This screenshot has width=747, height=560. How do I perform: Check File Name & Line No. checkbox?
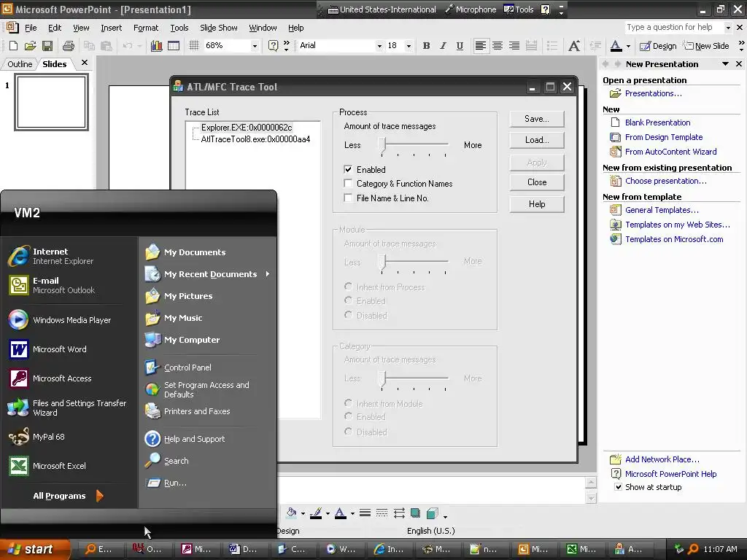(x=348, y=198)
